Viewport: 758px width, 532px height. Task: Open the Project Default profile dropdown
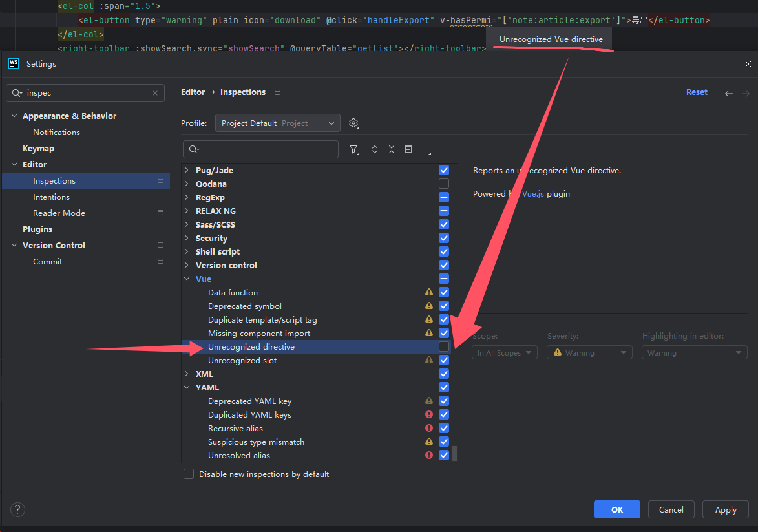click(277, 123)
